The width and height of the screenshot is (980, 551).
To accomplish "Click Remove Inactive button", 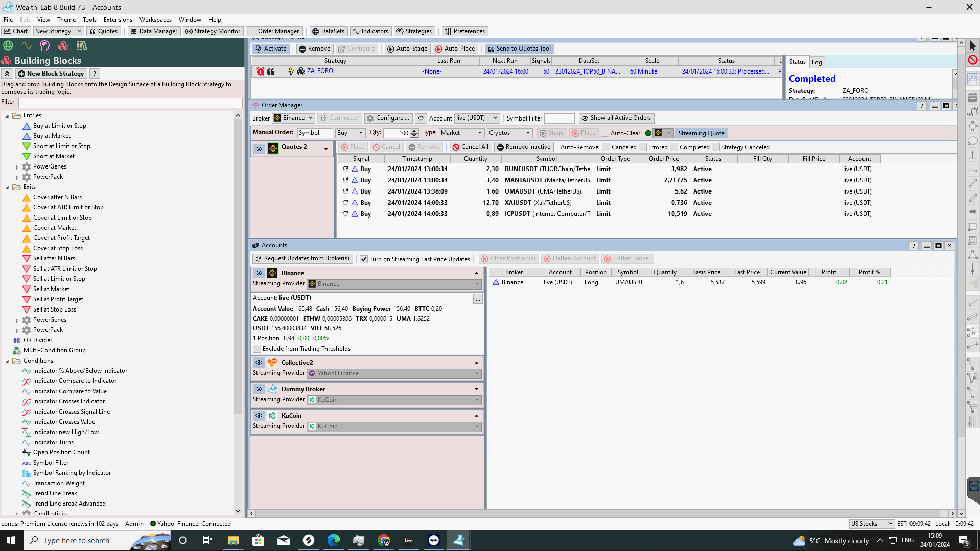I will coord(524,147).
